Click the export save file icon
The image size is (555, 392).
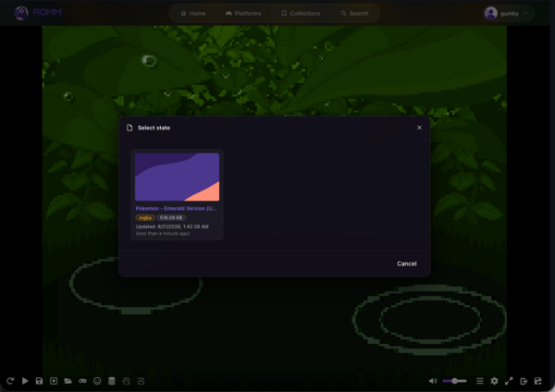coord(126,381)
